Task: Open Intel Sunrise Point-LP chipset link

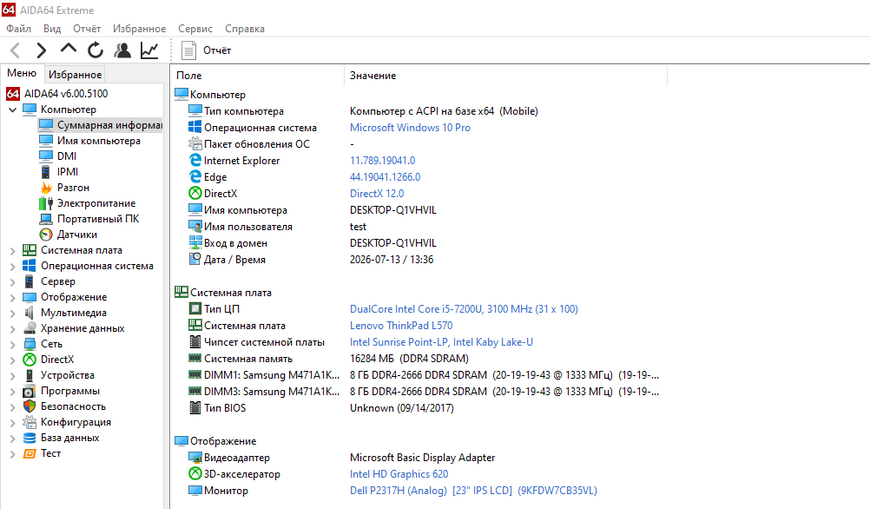Action: 441,342
